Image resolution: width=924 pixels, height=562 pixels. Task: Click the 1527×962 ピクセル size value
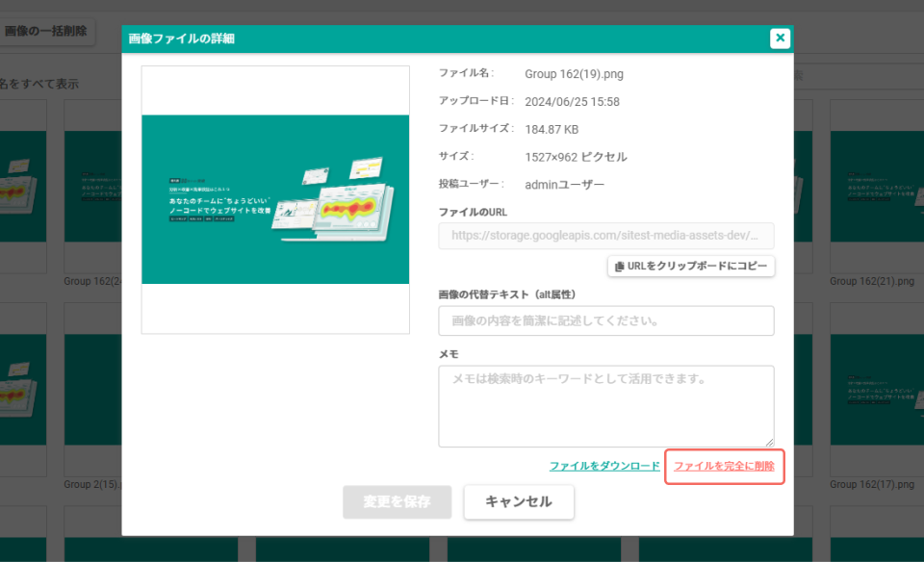point(576,157)
